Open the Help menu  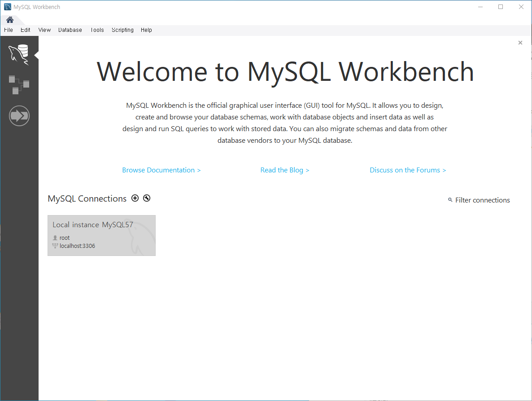pos(146,30)
